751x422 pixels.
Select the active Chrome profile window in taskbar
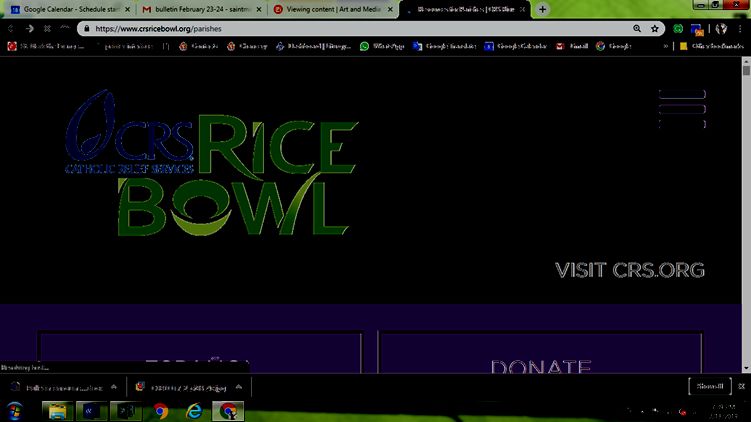(228, 411)
